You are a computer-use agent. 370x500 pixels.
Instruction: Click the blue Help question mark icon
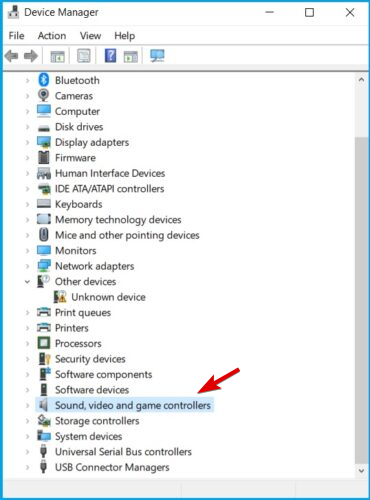tap(110, 55)
